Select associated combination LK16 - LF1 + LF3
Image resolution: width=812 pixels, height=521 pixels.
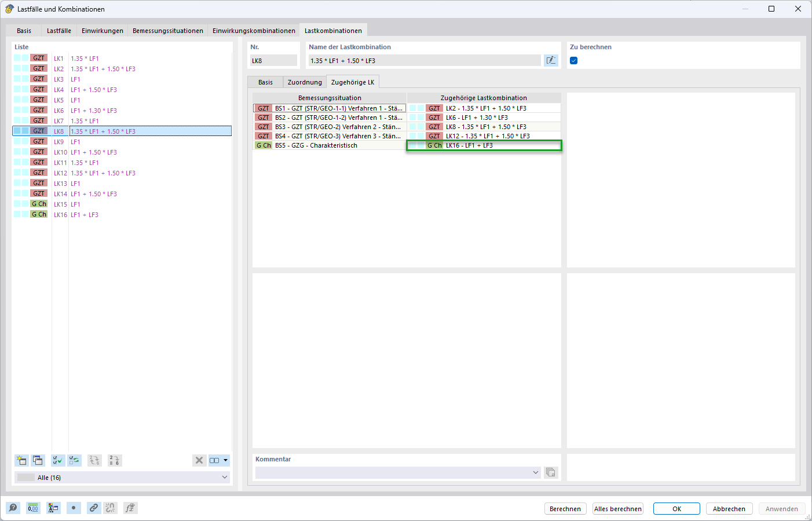(484, 145)
